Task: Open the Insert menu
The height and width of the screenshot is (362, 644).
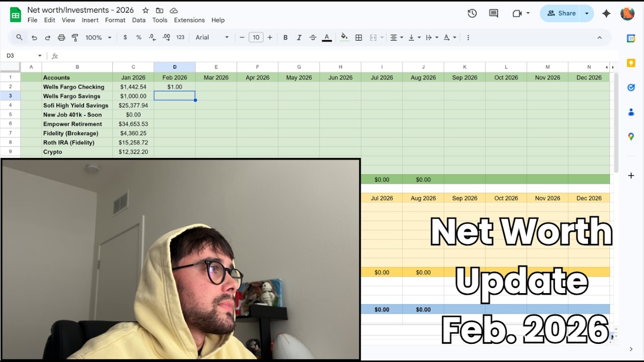Action: (x=90, y=20)
